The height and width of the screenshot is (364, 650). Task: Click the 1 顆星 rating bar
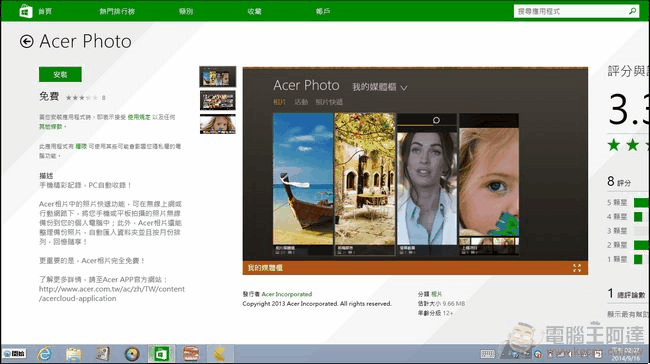click(x=638, y=260)
